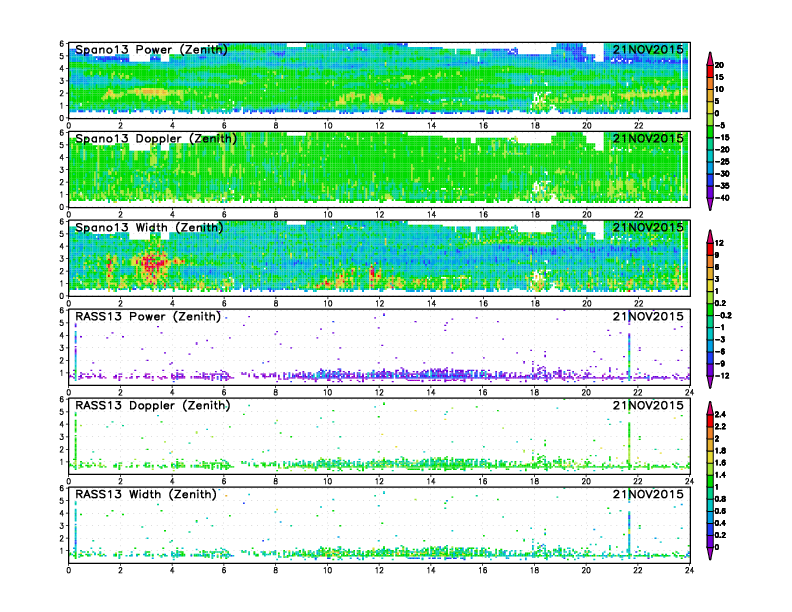Click x-axis tick 18 under RASS13 Doppler panel
This screenshot has height=612, width=792.
534,481
